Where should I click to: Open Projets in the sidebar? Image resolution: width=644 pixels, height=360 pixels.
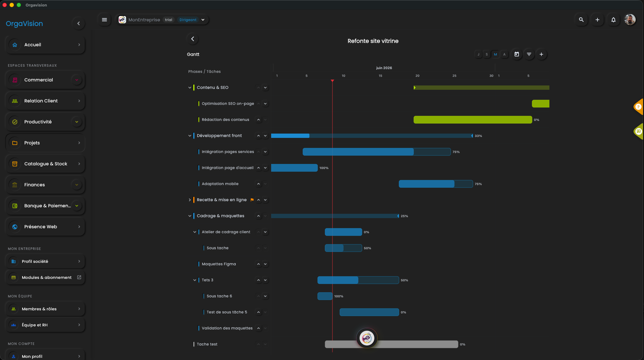pos(45,143)
